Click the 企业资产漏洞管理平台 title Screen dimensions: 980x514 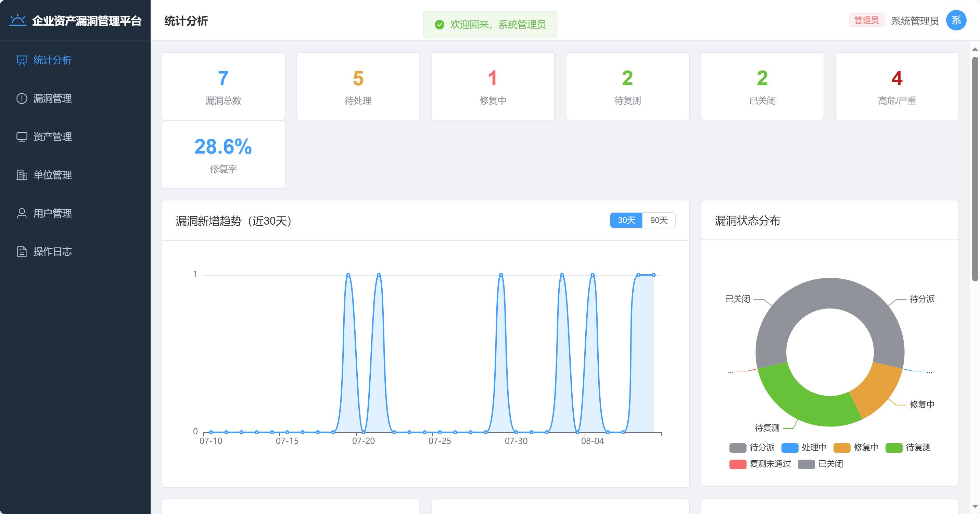pos(87,21)
